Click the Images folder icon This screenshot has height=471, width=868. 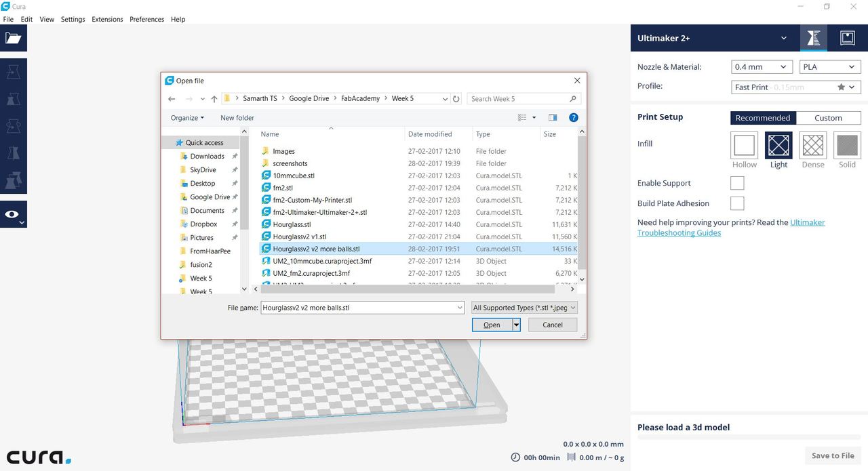266,151
